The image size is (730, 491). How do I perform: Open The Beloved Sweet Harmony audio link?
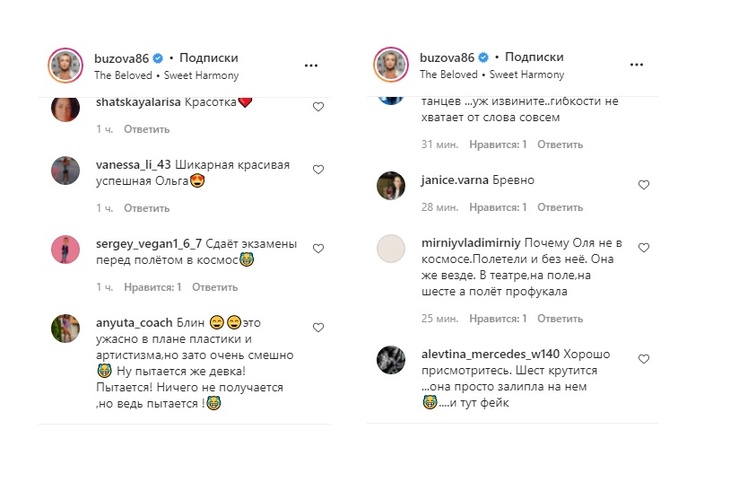click(x=166, y=75)
